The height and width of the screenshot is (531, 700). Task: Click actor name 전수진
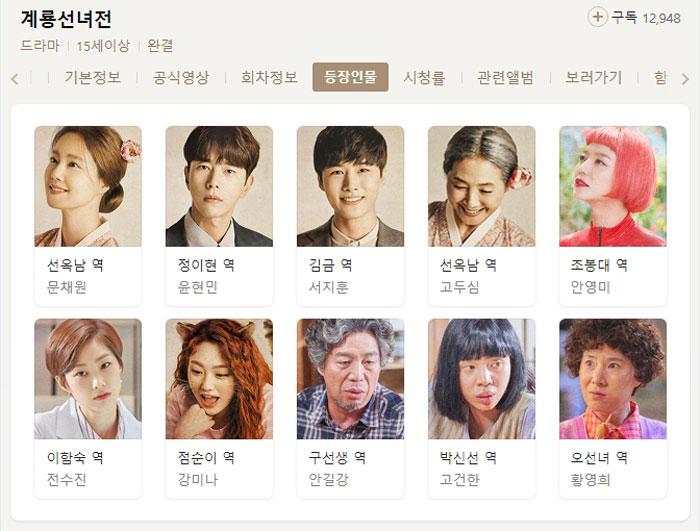67,480
